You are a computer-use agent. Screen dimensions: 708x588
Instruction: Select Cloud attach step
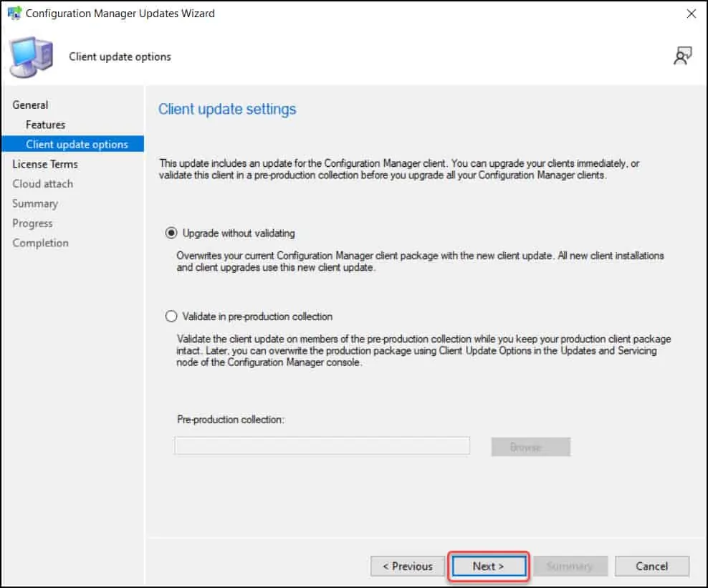tap(43, 183)
